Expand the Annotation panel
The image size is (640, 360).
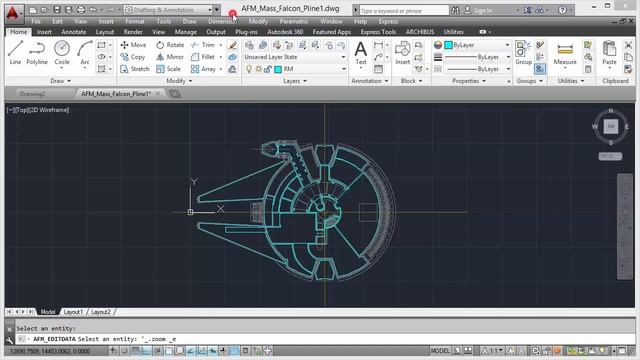pyautogui.click(x=370, y=81)
